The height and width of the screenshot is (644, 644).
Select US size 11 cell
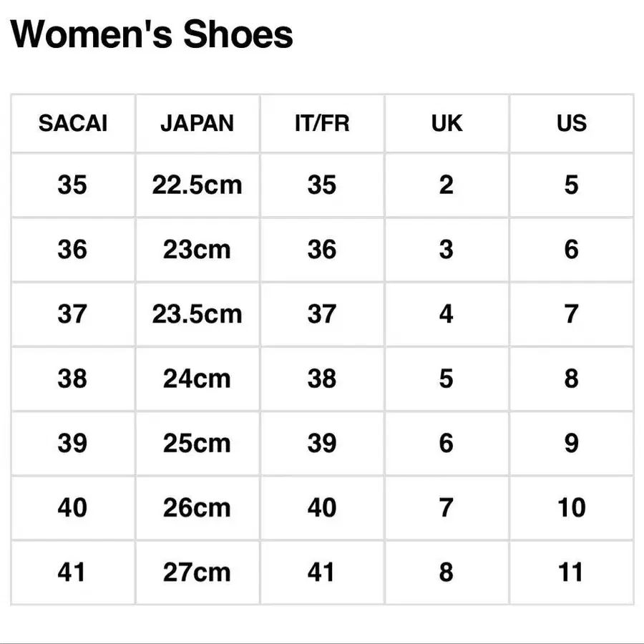571,572
